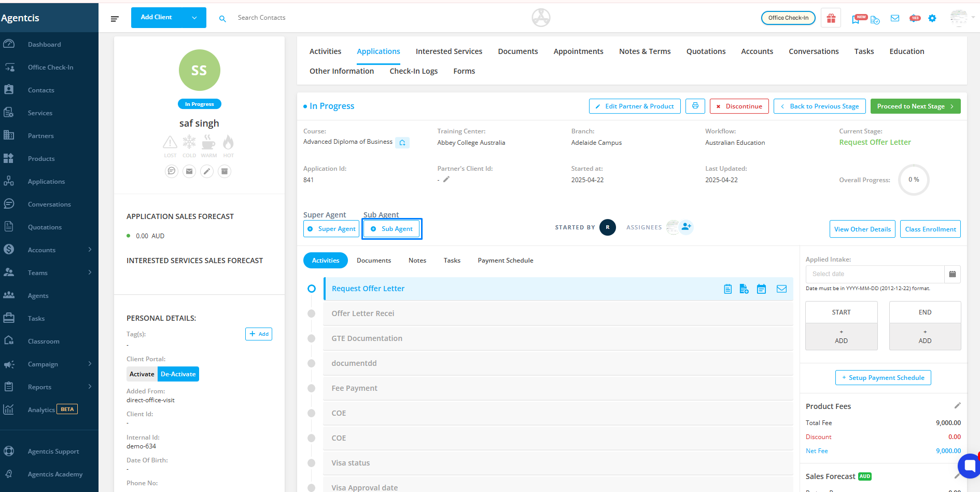Open the Check-In Logs tab
Image resolution: width=980 pixels, height=492 pixels.
pos(414,71)
